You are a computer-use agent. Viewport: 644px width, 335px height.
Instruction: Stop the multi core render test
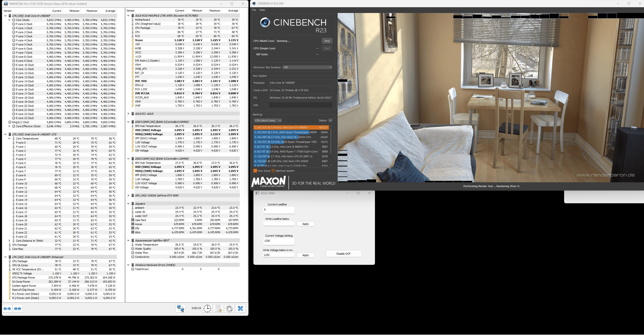[327, 41]
